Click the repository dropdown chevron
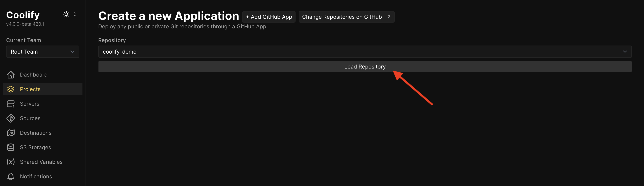The height and width of the screenshot is (186, 644). 625,52
